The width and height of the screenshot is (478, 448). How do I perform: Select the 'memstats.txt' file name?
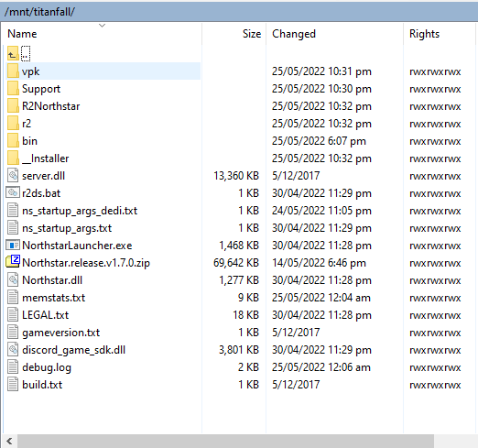[53, 298]
